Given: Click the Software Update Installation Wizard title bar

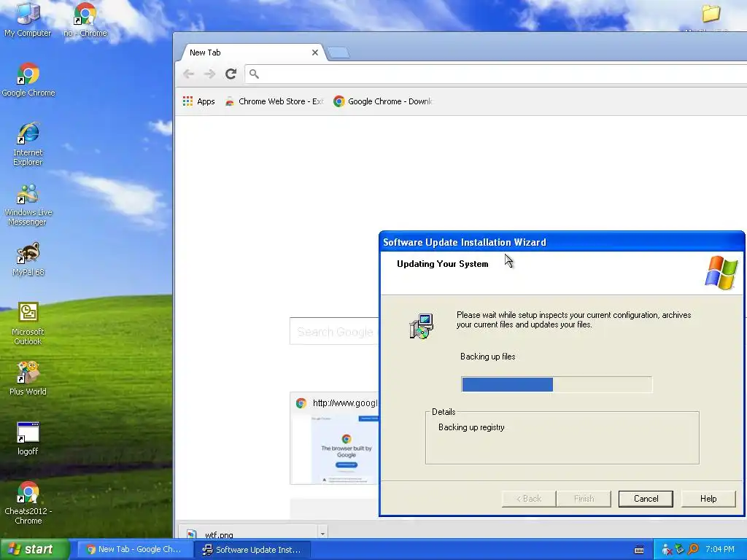Looking at the screenshot, I should click(562, 242).
